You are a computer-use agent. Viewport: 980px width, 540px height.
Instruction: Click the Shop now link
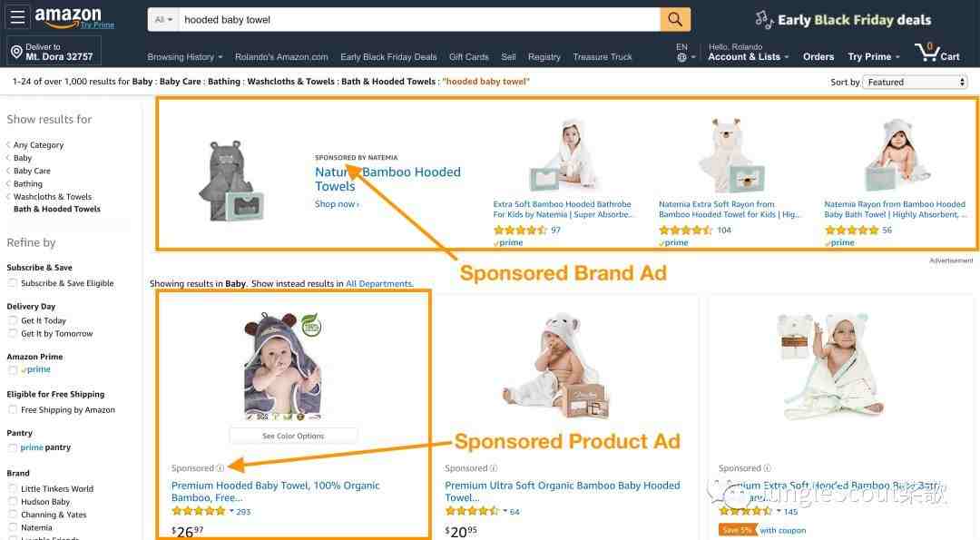click(337, 204)
